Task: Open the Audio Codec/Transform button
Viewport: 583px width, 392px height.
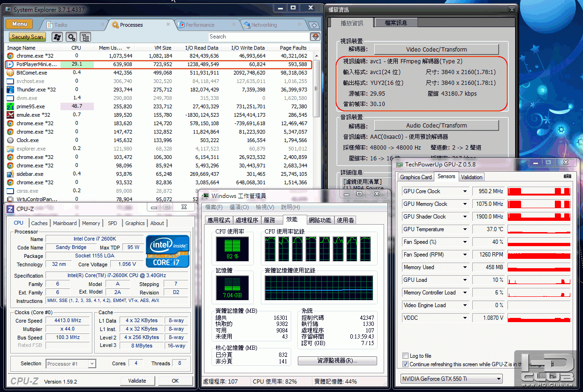Action: pos(436,125)
